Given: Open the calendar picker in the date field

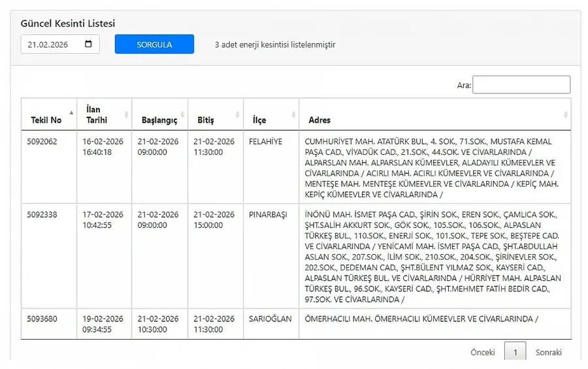Looking at the screenshot, I should (x=89, y=44).
